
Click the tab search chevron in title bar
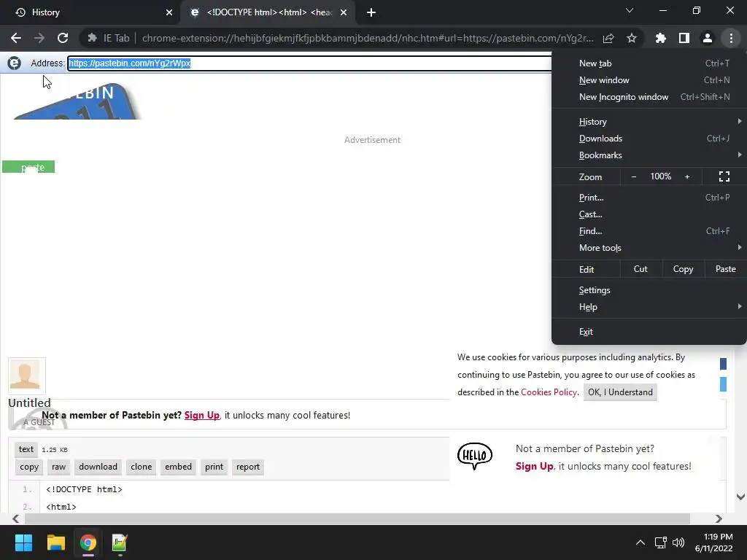(630, 10)
